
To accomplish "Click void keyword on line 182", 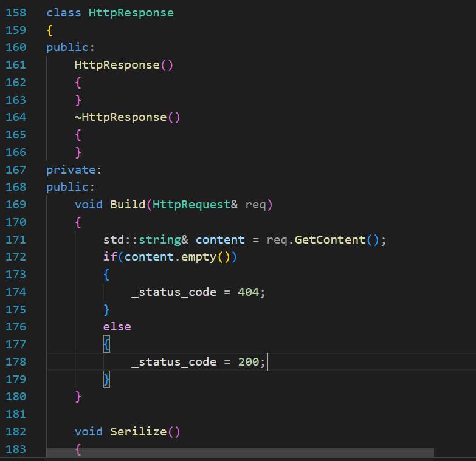I will click(x=89, y=432).
